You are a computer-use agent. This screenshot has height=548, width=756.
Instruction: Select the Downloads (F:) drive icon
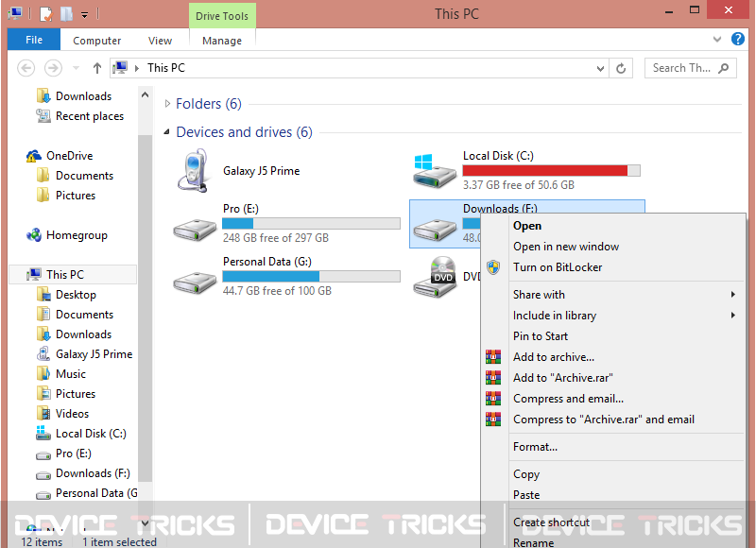[435, 230]
